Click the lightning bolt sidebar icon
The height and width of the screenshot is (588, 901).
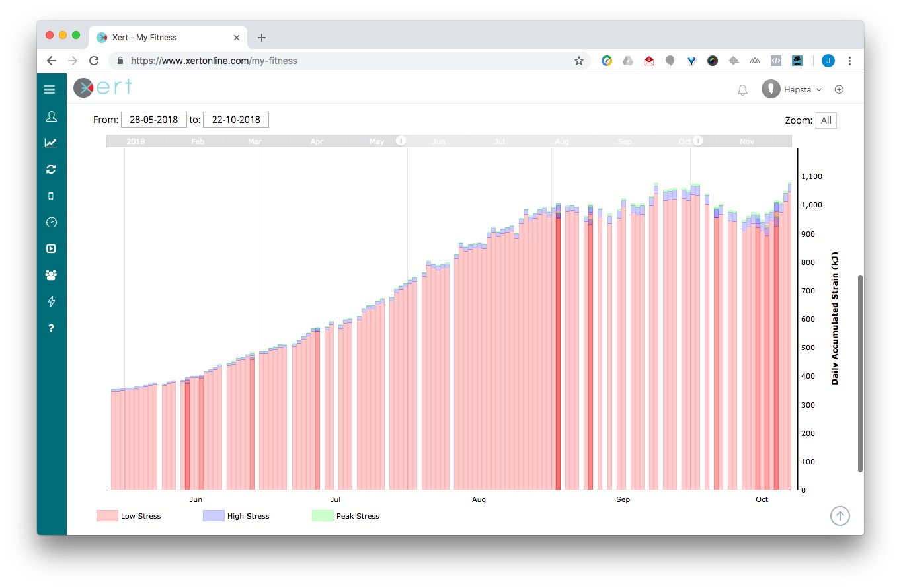(51, 301)
